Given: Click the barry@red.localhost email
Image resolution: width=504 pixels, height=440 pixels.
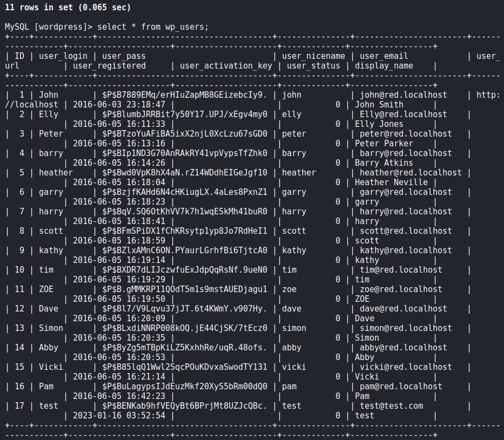Looking at the screenshot, I should tap(406, 153).
